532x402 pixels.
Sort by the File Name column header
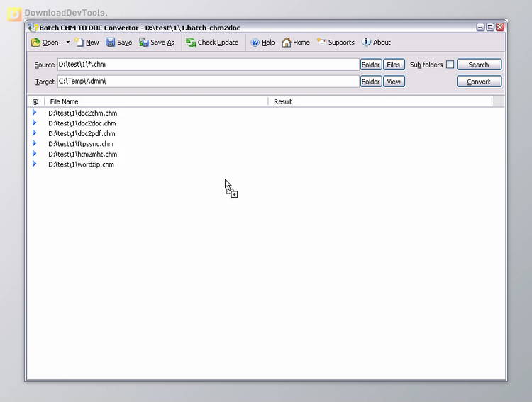coord(156,101)
